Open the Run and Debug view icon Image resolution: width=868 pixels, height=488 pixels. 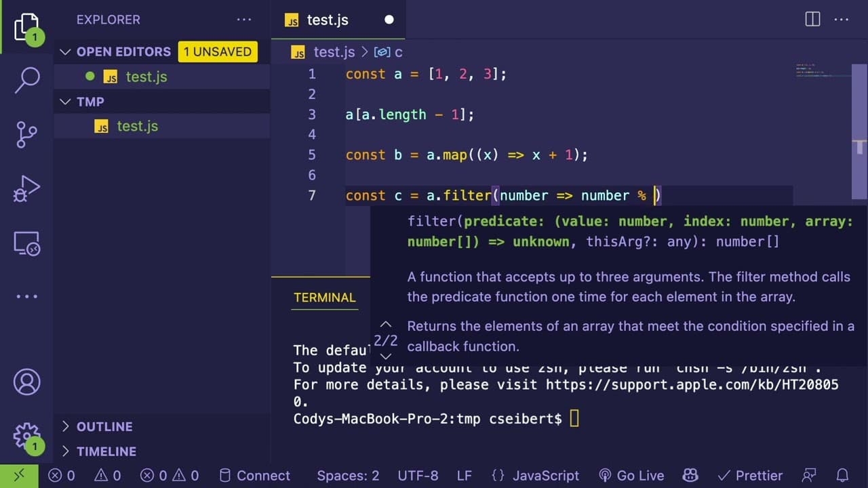[27, 188]
